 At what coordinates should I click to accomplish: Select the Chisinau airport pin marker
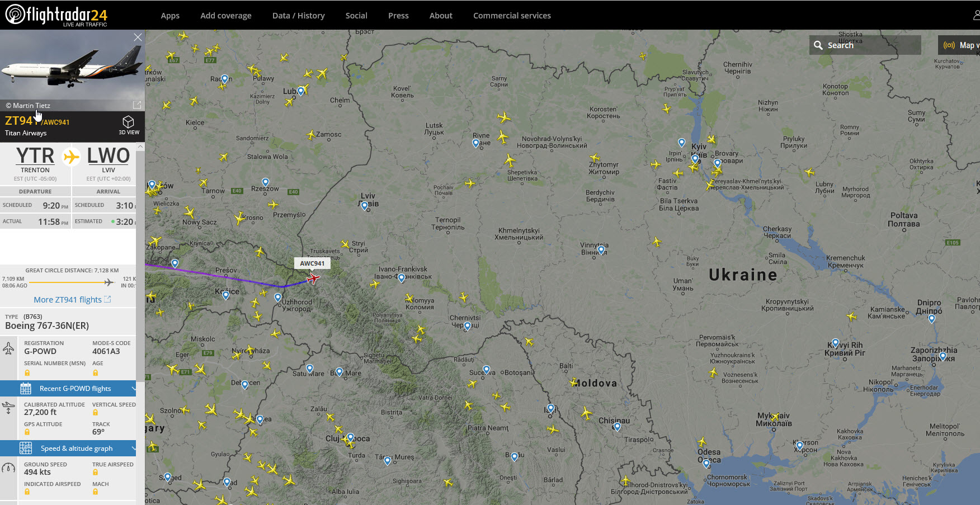pyautogui.click(x=617, y=427)
